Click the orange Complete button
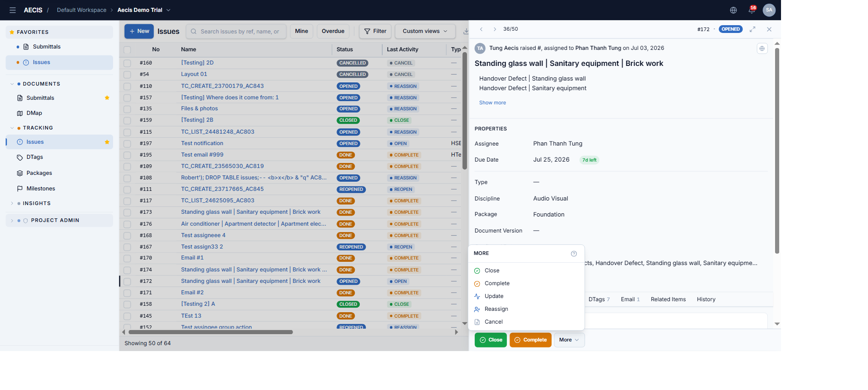The width and height of the screenshot is (868, 390). tap(530, 340)
